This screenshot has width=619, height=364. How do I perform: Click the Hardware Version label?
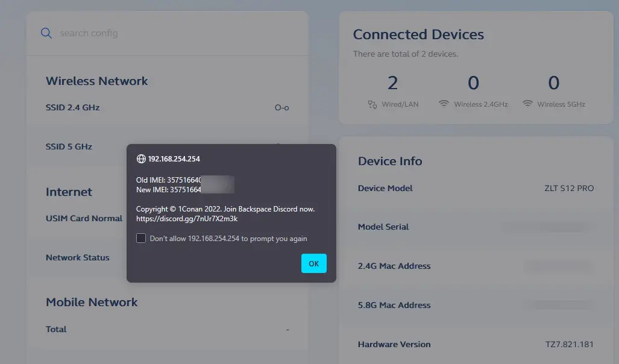394,344
